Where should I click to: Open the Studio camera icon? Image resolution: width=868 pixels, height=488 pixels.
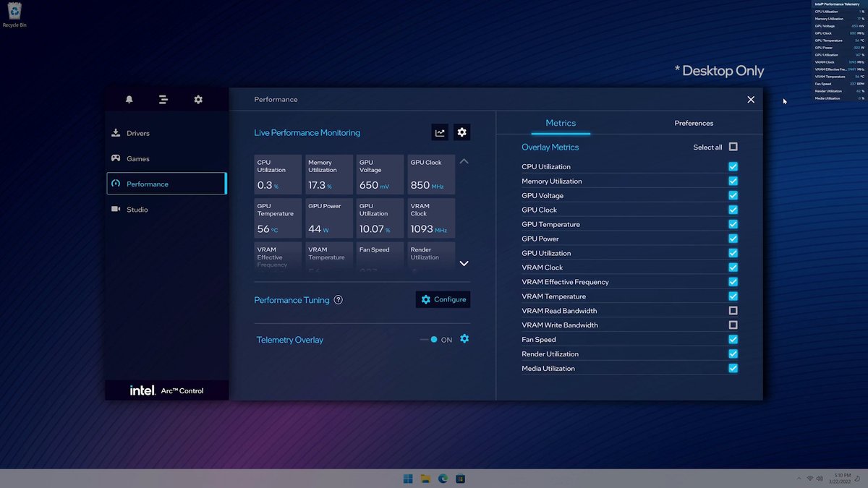pyautogui.click(x=116, y=209)
